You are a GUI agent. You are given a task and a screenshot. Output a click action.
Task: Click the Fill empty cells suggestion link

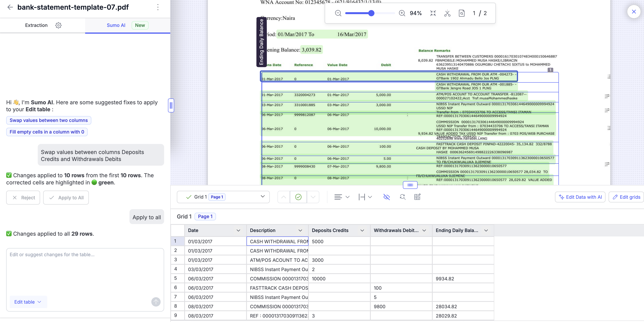[x=47, y=132]
